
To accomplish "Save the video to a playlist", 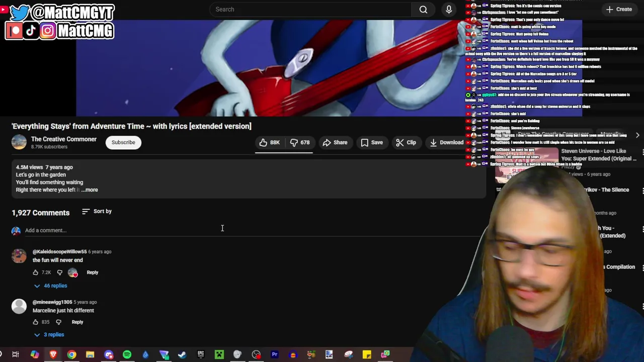I will point(372,142).
